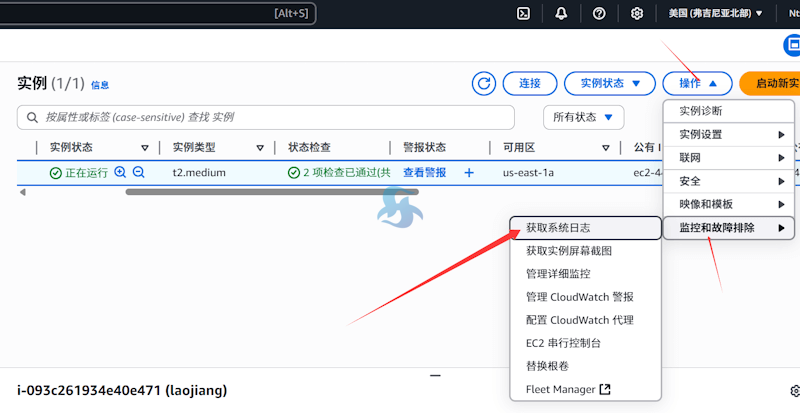Click the 状态检查 column header
This screenshot has width=800, height=413.
point(309,148)
